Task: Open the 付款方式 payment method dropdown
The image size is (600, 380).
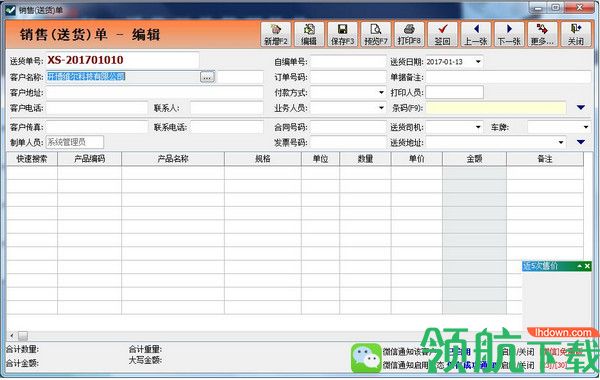Action: [381, 93]
